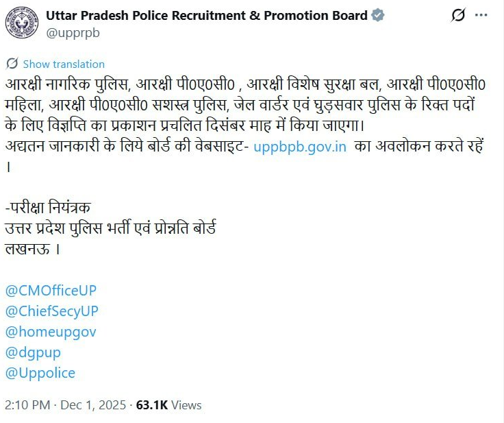
Task: Click the Grok icon in tweet header
Action: pyautogui.click(x=458, y=15)
